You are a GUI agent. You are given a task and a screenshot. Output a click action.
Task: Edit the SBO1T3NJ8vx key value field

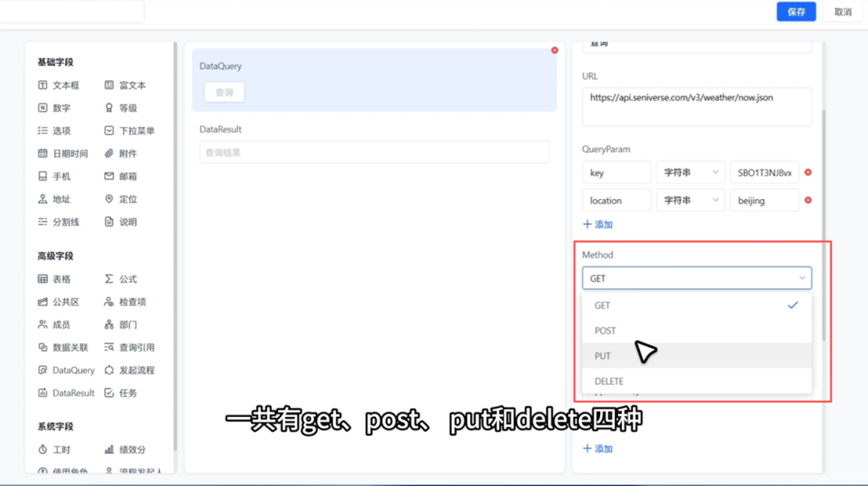click(x=764, y=172)
